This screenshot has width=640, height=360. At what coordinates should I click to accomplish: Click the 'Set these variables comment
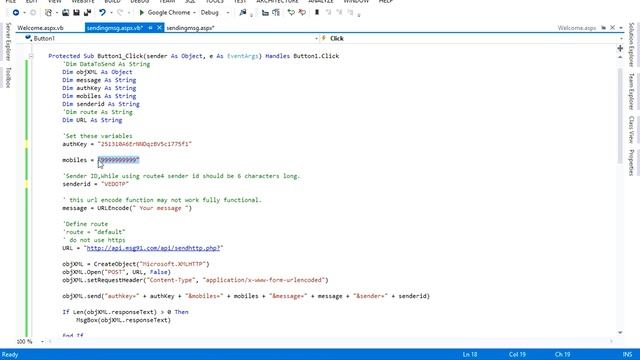tap(97, 136)
